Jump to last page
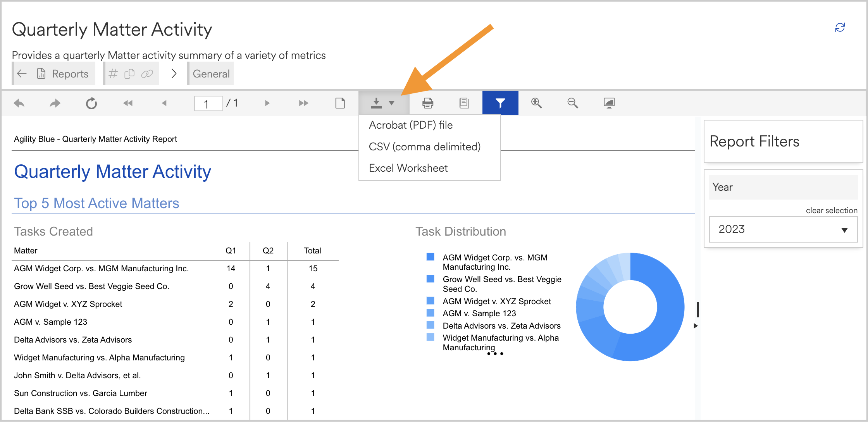The width and height of the screenshot is (868, 422). pos(303,103)
